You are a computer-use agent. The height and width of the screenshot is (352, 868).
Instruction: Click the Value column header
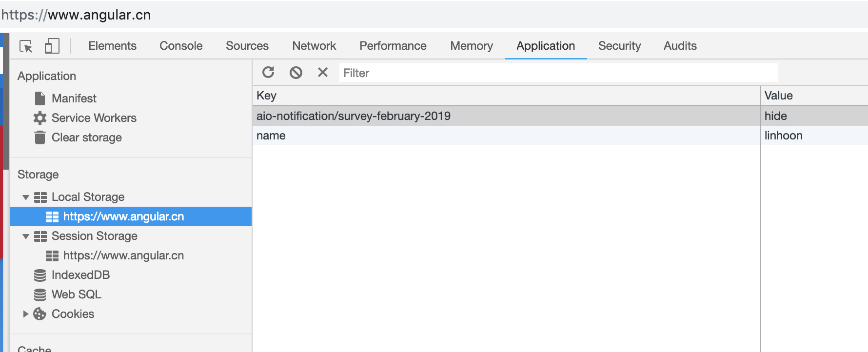(x=814, y=96)
